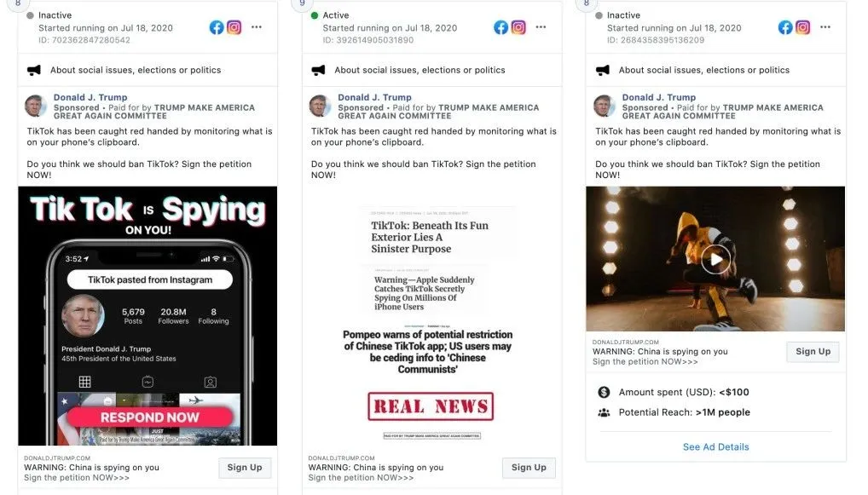Click Instagram icon on the Active ad card

tap(518, 27)
